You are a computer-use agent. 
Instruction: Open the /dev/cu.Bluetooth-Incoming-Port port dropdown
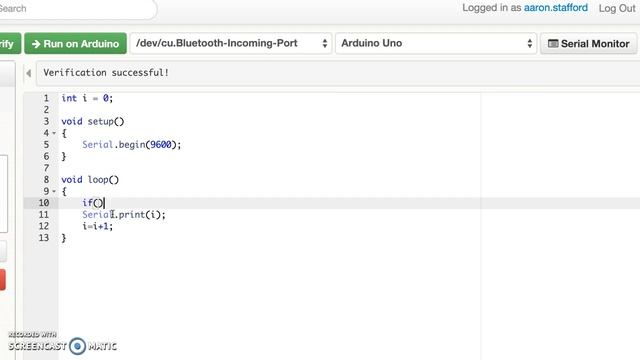click(231, 43)
